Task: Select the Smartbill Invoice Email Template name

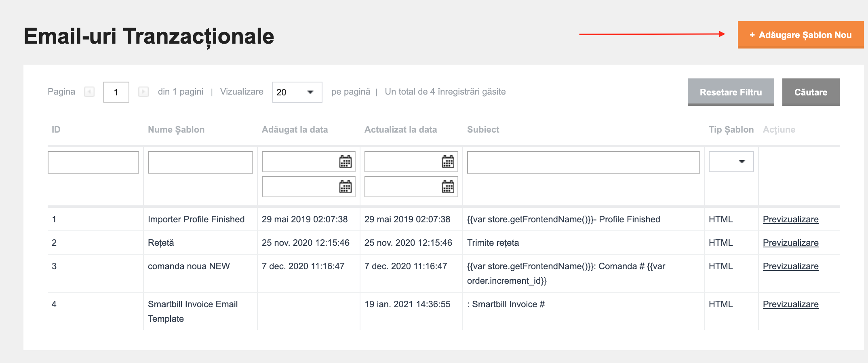Action: [193, 311]
